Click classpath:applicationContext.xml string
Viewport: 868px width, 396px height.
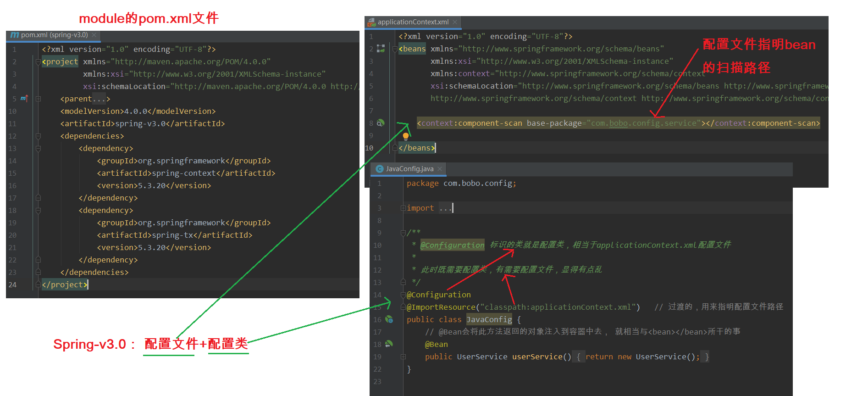click(558, 307)
